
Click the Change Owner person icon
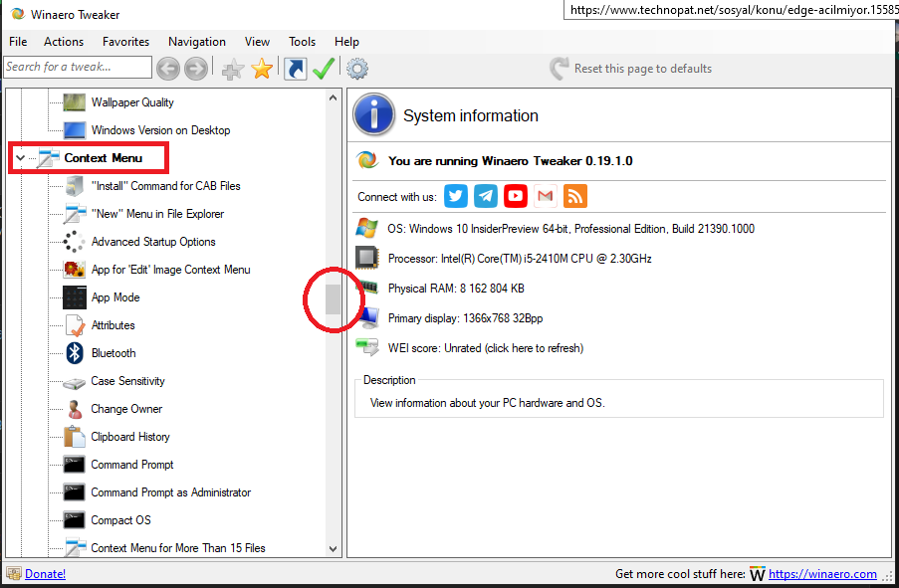tap(75, 409)
